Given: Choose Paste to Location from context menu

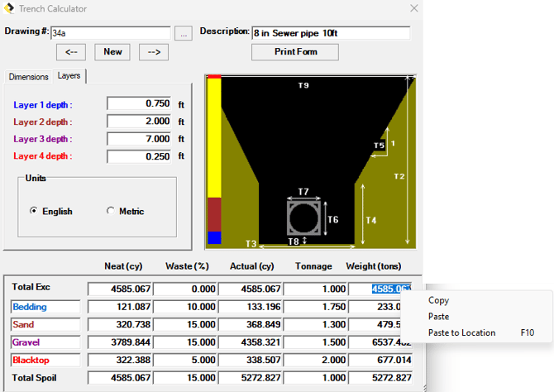Looking at the screenshot, I should [x=461, y=332].
